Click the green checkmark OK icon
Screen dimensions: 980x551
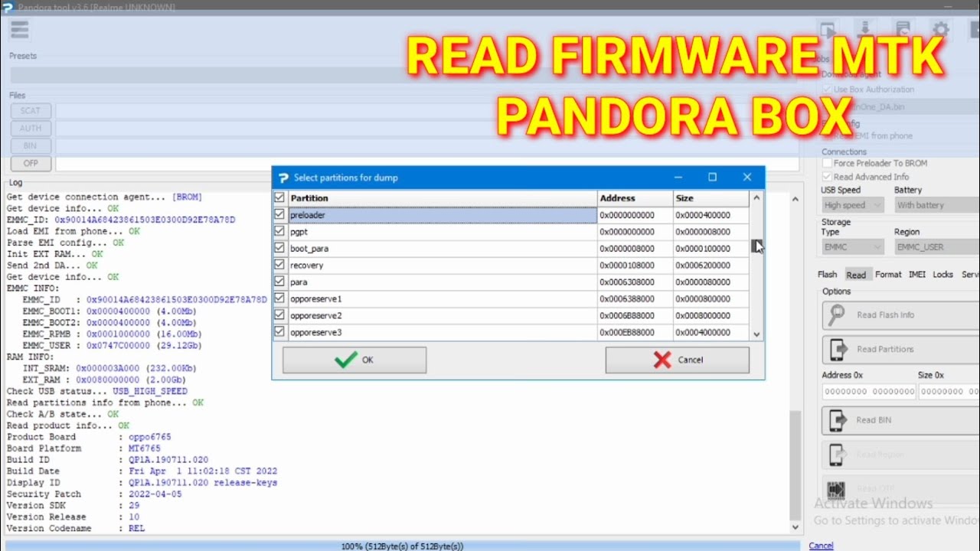click(346, 360)
